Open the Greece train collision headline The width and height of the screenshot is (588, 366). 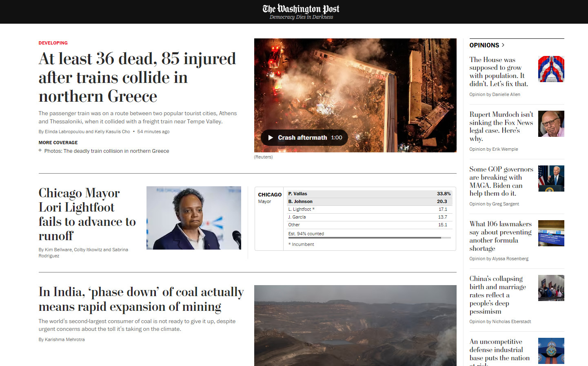point(137,77)
